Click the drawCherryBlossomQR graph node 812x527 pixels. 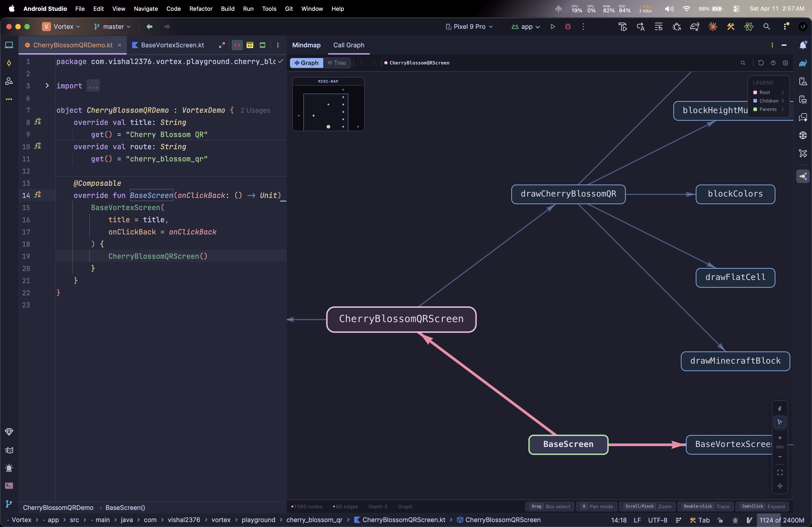568,194
